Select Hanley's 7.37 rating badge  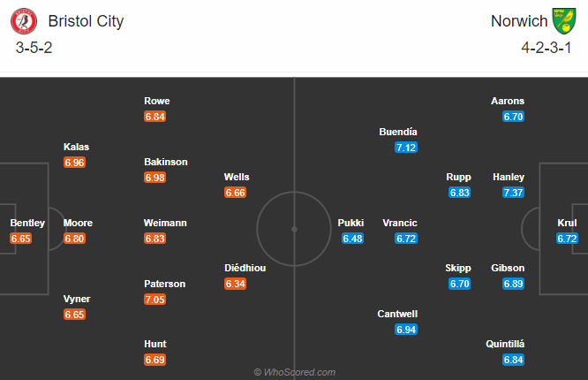click(x=514, y=193)
